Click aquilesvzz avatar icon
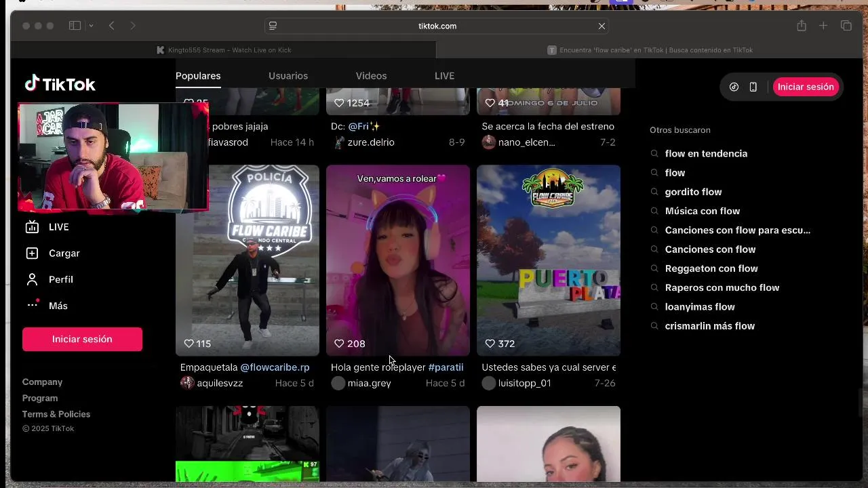This screenshot has width=868, height=488. point(187,383)
